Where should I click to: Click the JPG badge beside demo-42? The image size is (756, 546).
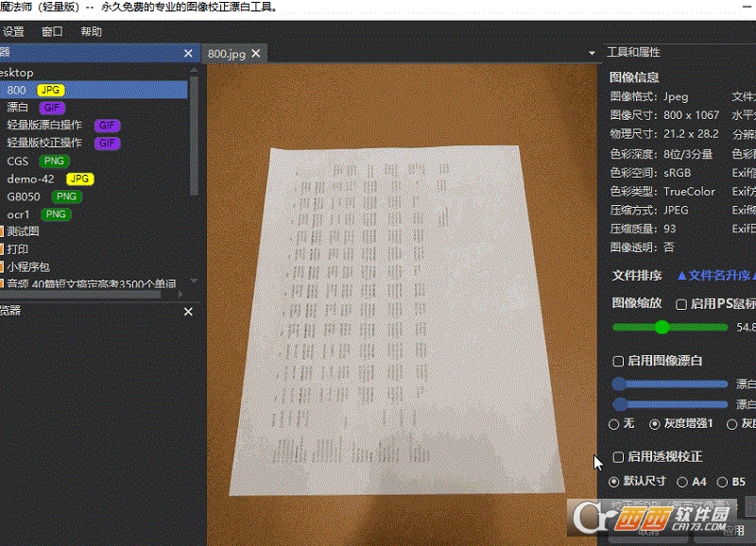[x=80, y=179]
